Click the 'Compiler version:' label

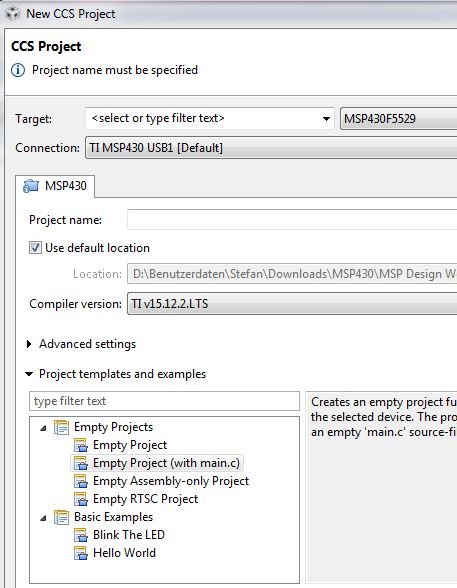coord(75,304)
